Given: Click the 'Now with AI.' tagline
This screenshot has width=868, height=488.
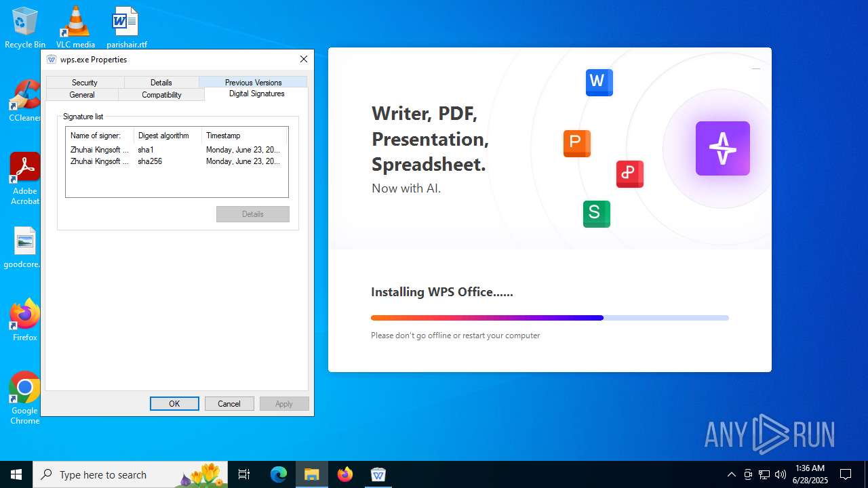Looking at the screenshot, I should tap(406, 188).
